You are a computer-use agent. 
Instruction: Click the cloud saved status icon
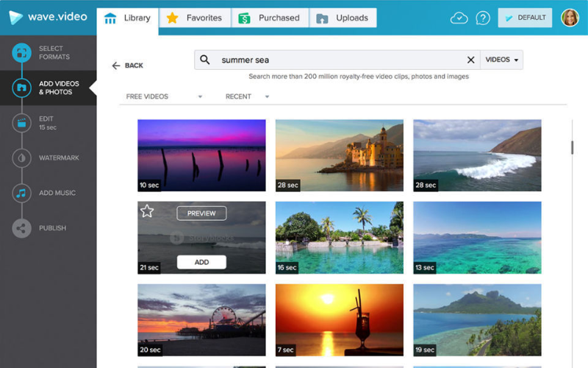point(459,18)
